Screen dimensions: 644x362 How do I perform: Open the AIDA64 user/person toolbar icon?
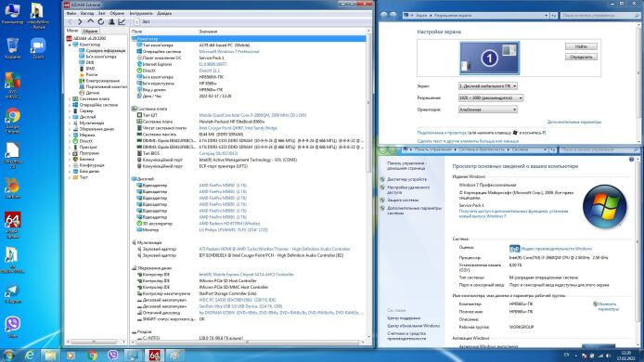(111, 21)
